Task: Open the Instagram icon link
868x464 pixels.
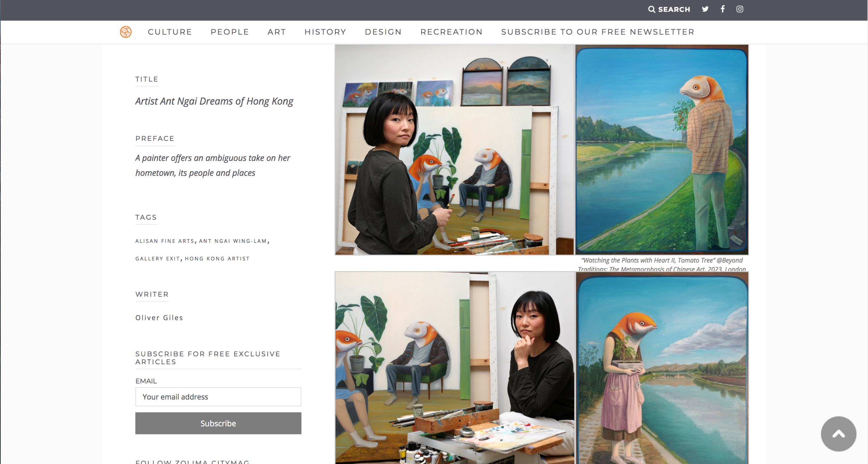Action: (x=740, y=9)
